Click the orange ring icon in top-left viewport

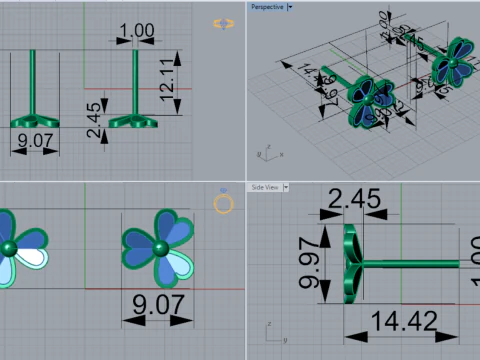point(224,24)
